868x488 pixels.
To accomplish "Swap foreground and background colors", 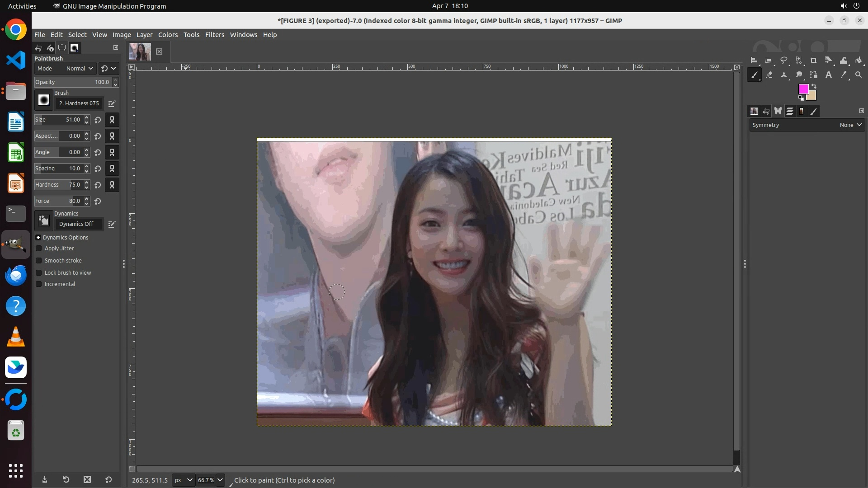I will point(814,86).
